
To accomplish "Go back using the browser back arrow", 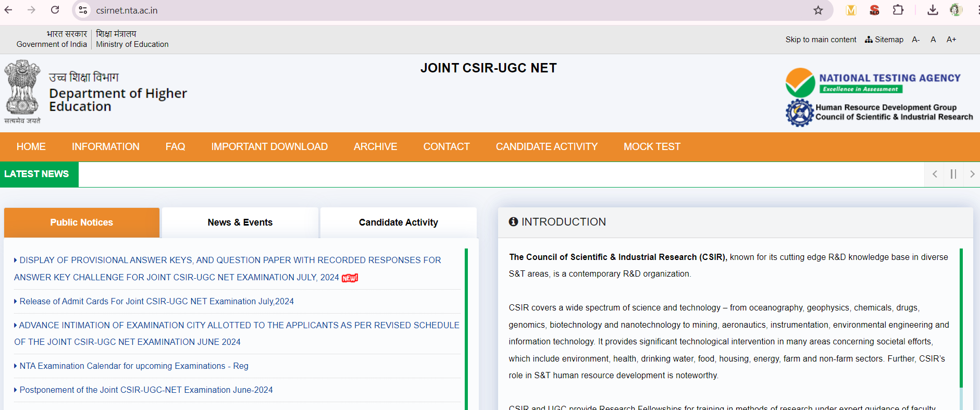I will tap(8, 10).
